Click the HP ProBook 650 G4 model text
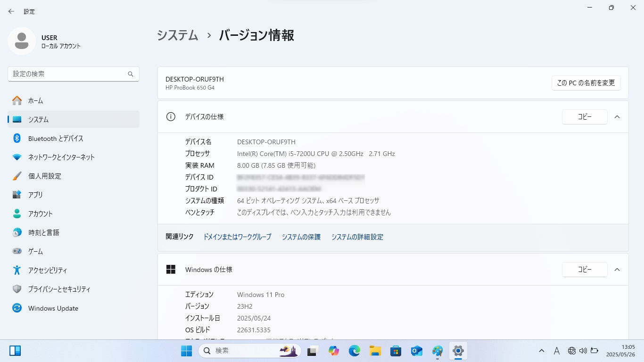The image size is (644, 362). 190,88
